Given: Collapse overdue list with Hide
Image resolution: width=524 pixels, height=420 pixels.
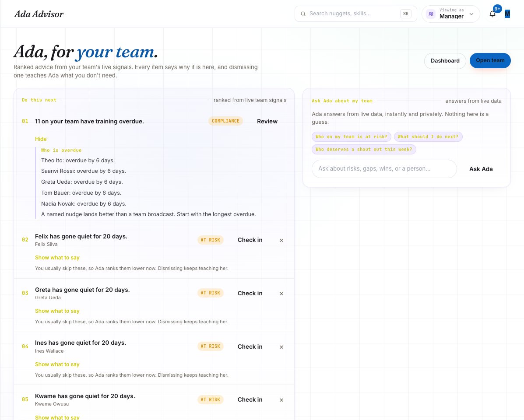Looking at the screenshot, I should (41, 139).
